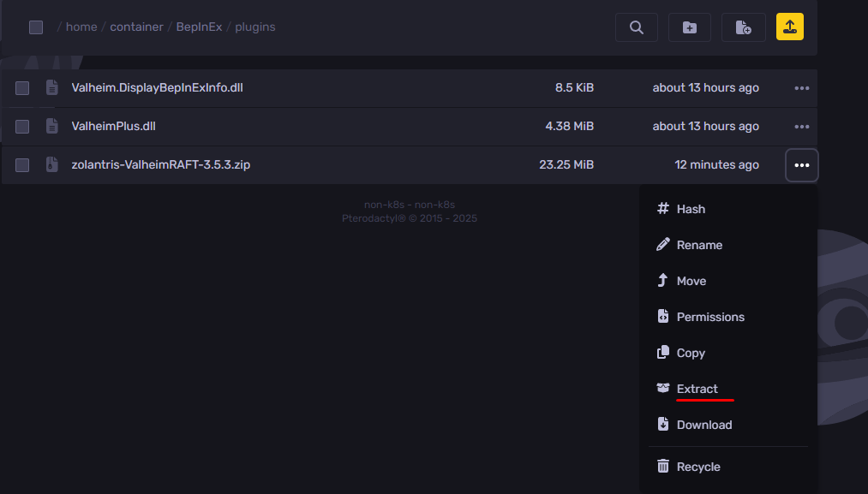Navigate to home in breadcrumb
868x494 pixels.
(81, 27)
